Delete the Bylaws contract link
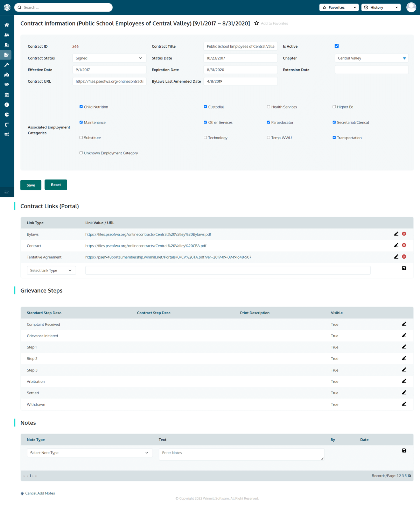This screenshot has height=514, width=420. [404, 234]
